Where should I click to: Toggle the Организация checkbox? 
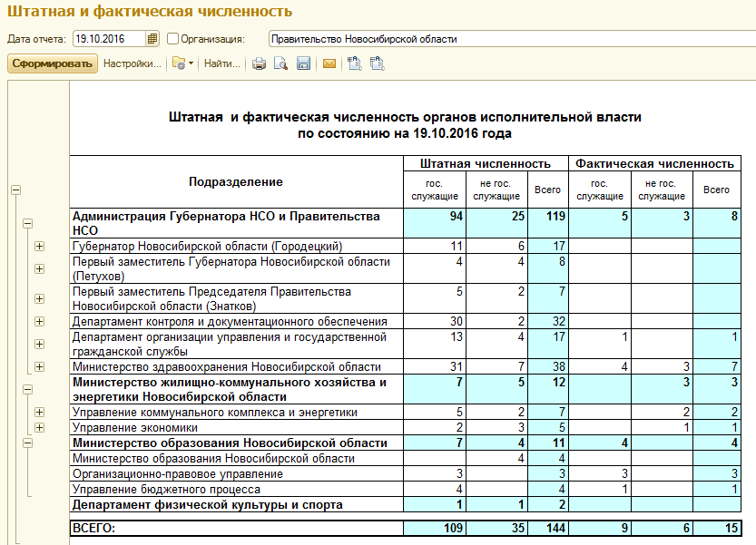click(x=172, y=39)
